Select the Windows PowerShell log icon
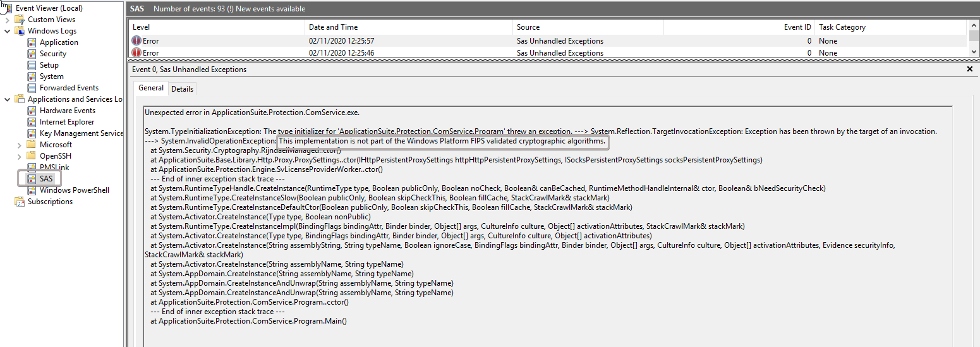 [32, 190]
